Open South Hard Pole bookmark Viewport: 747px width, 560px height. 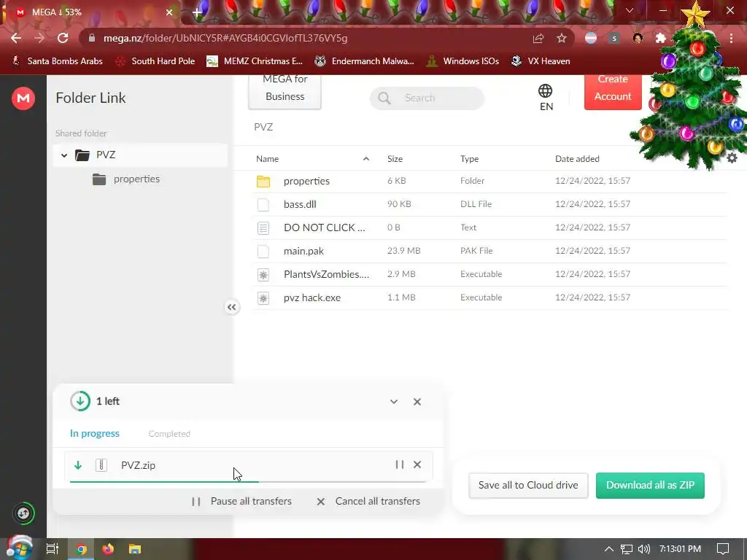pos(155,61)
